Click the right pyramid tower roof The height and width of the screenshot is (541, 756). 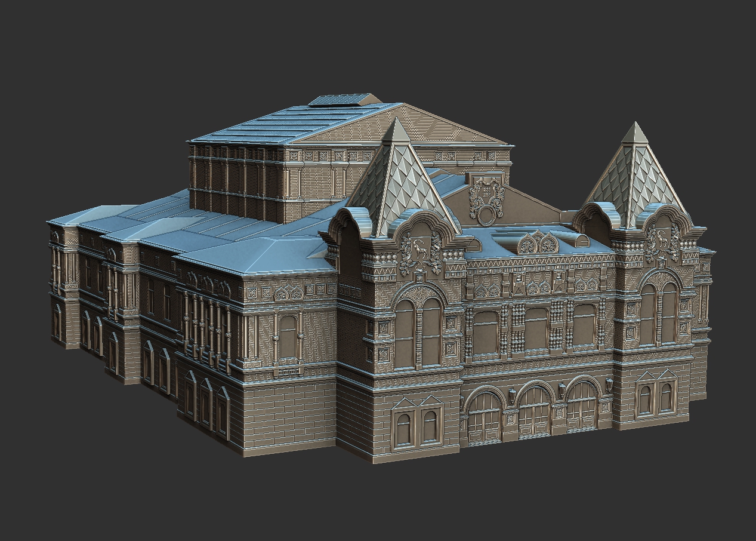(x=635, y=175)
